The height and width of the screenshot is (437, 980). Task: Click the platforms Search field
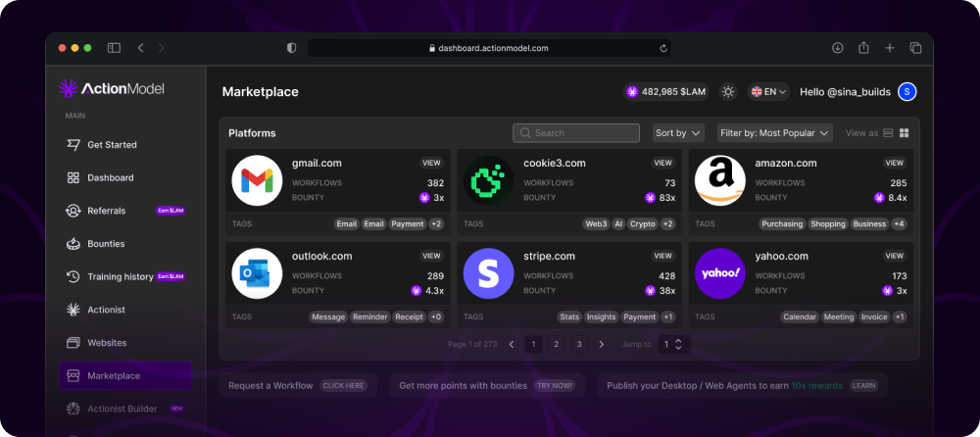point(576,133)
